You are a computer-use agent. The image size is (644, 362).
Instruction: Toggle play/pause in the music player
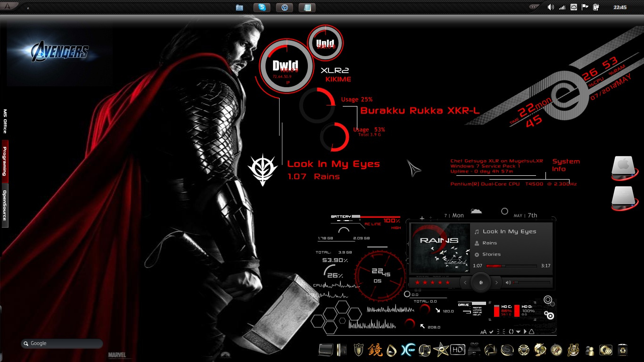coord(480,283)
